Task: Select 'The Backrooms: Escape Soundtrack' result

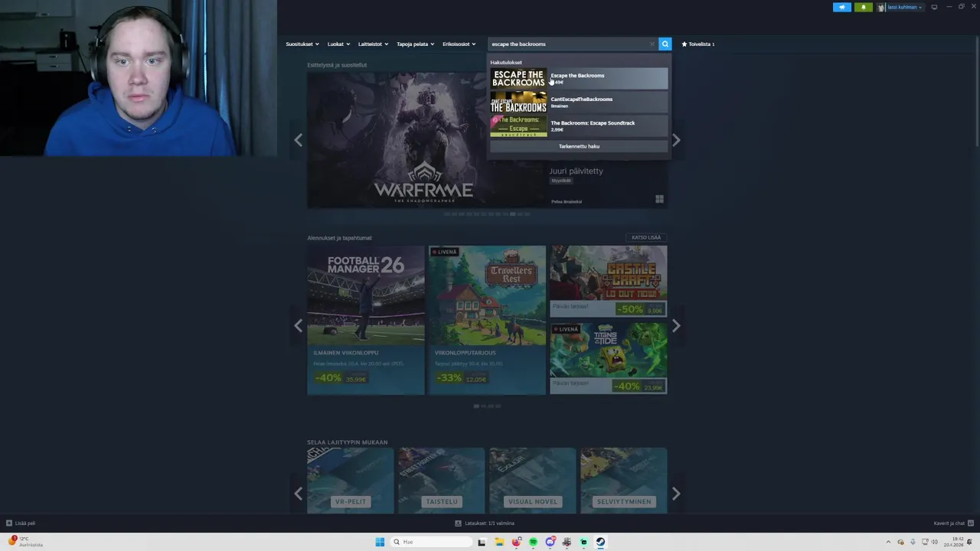Action: tap(579, 126)
